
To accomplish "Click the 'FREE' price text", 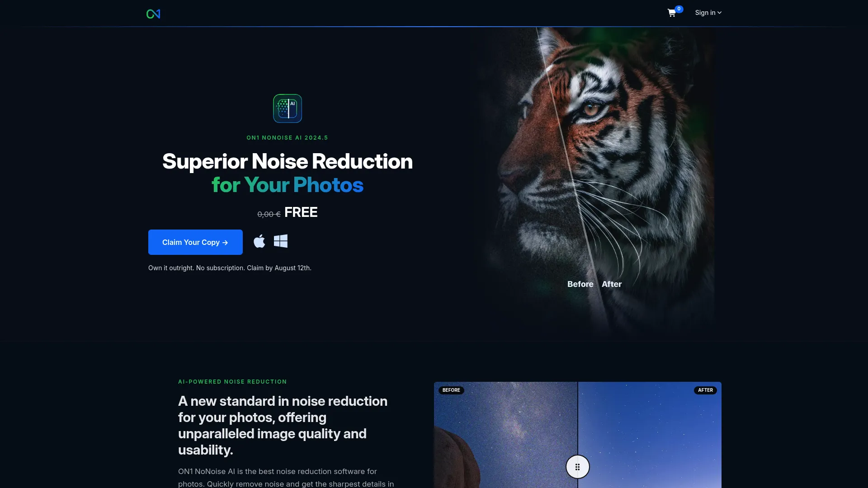I will [301, 212].
